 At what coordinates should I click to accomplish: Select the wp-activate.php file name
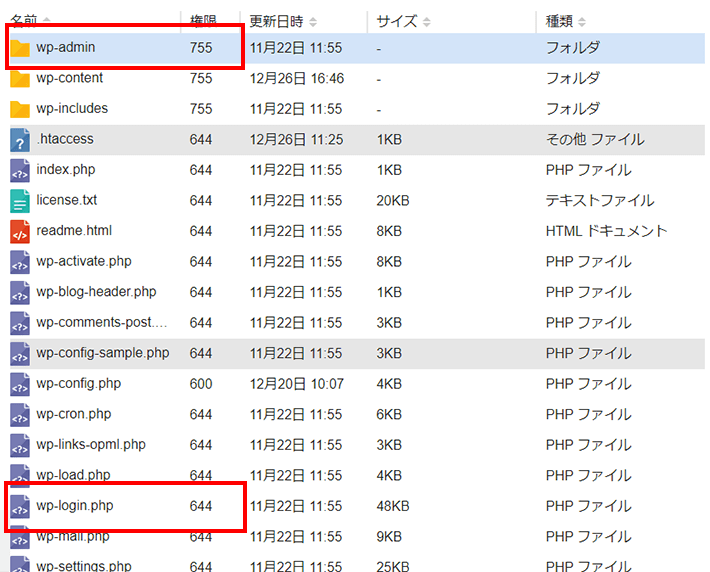click(84, 261)
